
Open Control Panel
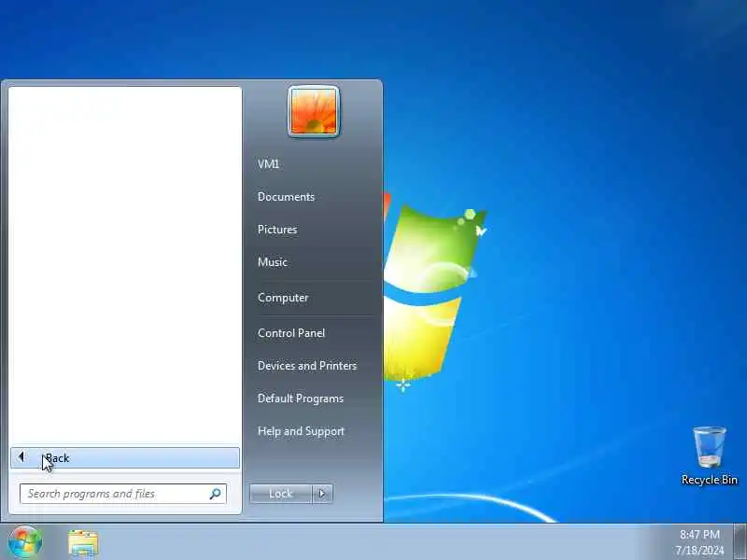(x=291, y=333)
